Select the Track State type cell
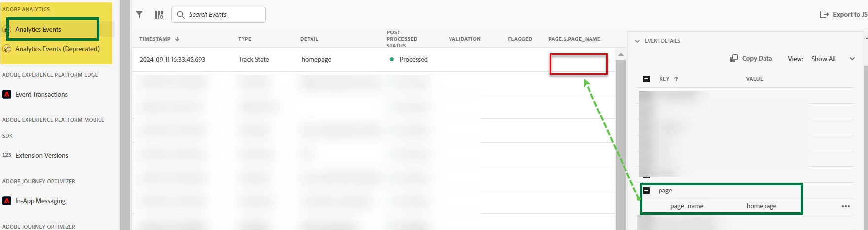The width and height of the screenshot is (868, 230). [x=254, y=59]
